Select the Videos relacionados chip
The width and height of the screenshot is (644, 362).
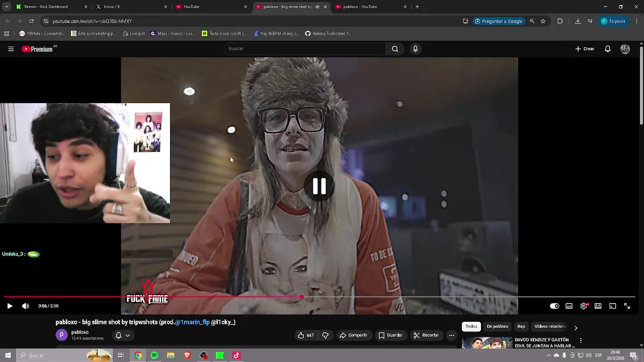pyautogui.click(x=550, y=326)
